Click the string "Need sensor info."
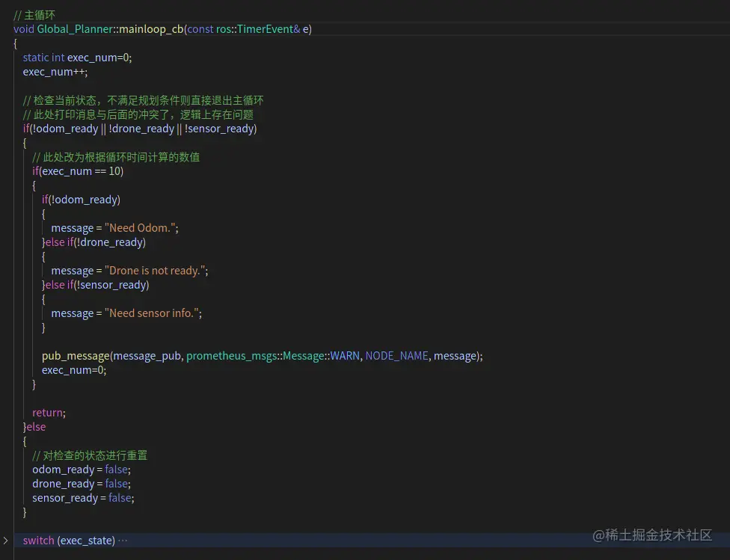 152,313
